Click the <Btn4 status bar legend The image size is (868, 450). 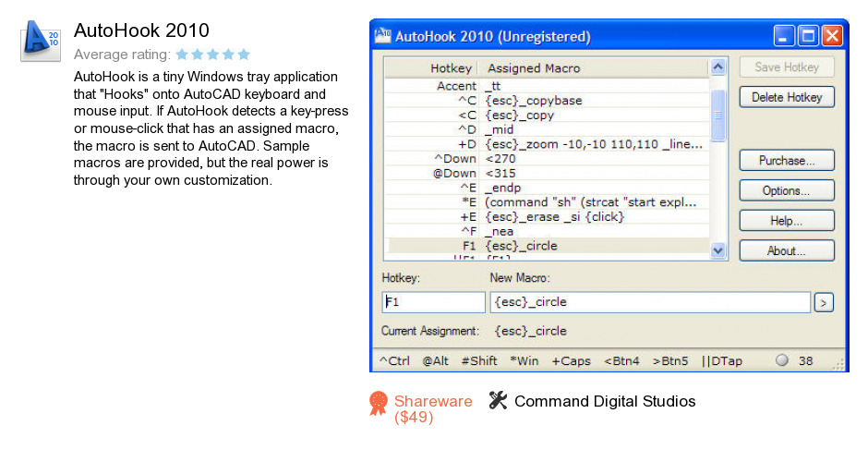[621, 360]
